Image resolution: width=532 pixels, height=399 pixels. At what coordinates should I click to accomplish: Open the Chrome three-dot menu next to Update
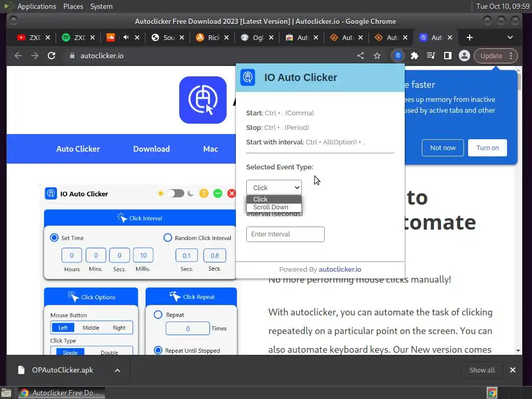click(x=511, y=56)
